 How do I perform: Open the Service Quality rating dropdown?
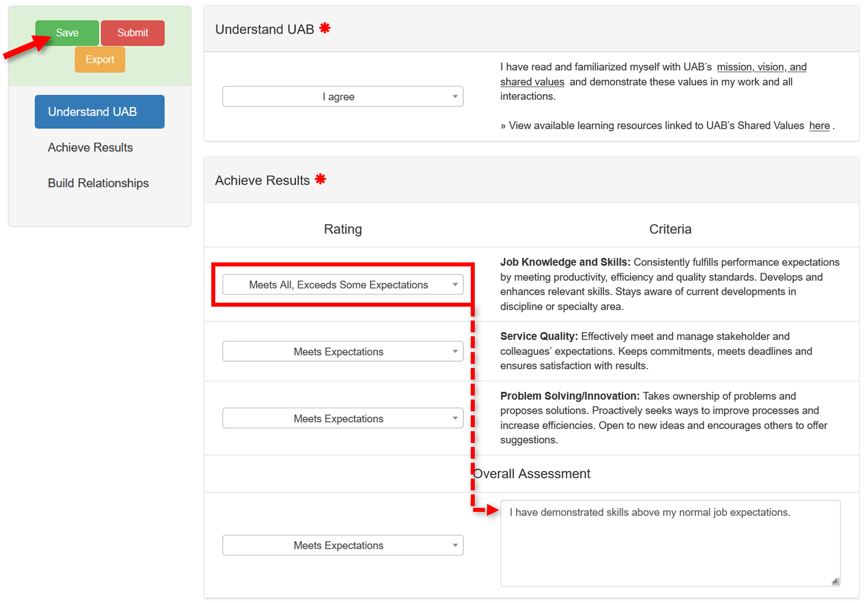tap(342, 352)
